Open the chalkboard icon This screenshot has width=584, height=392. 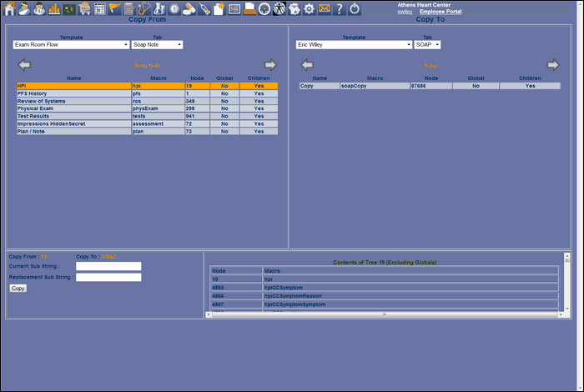(69, 8)
